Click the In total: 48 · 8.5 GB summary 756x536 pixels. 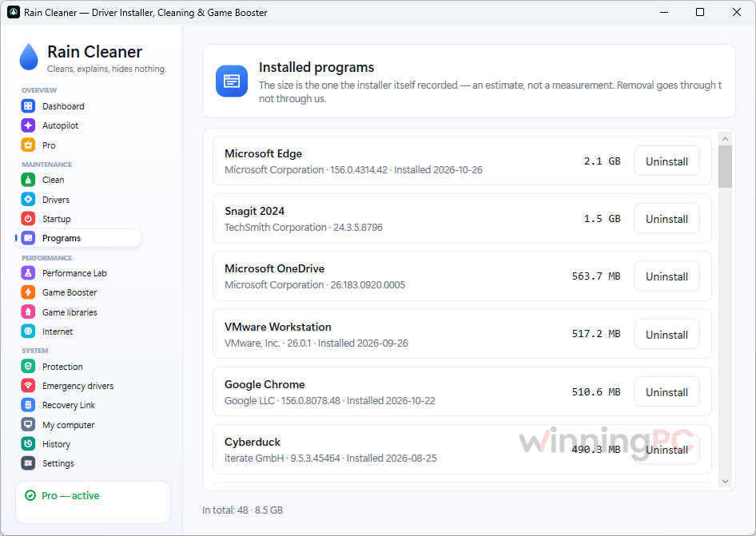[242, 510]
